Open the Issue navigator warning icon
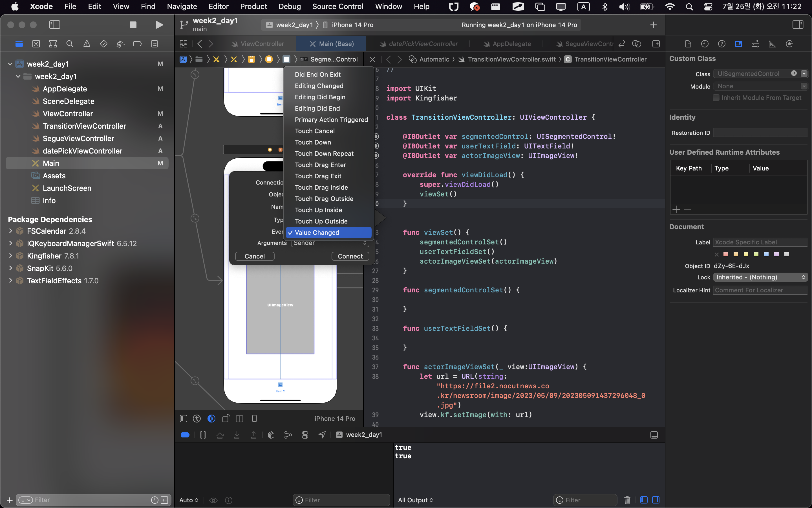 pos(87,44)
